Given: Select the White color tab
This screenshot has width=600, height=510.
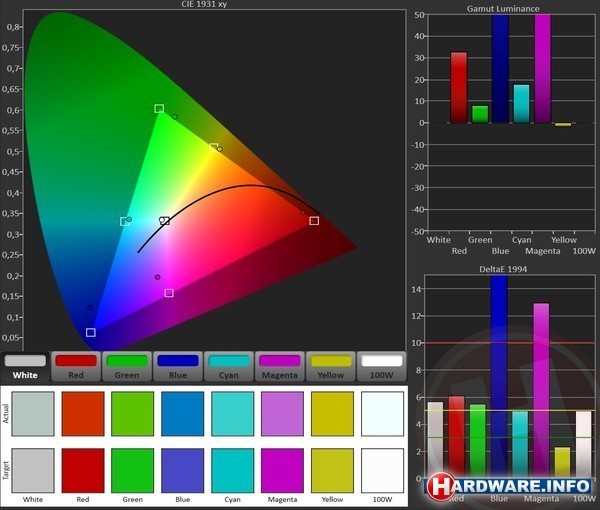Looking at the screenshot, I should 26,366.
